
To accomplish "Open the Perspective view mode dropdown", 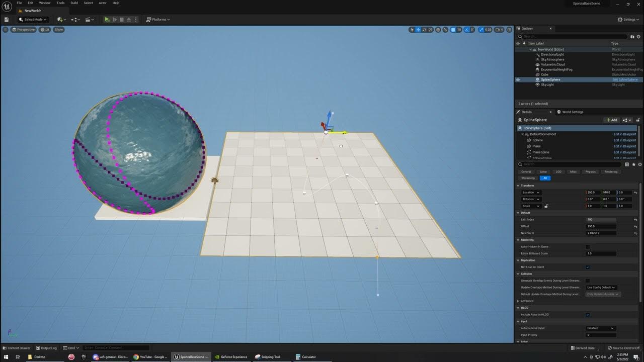I will (x=24, y=30).
